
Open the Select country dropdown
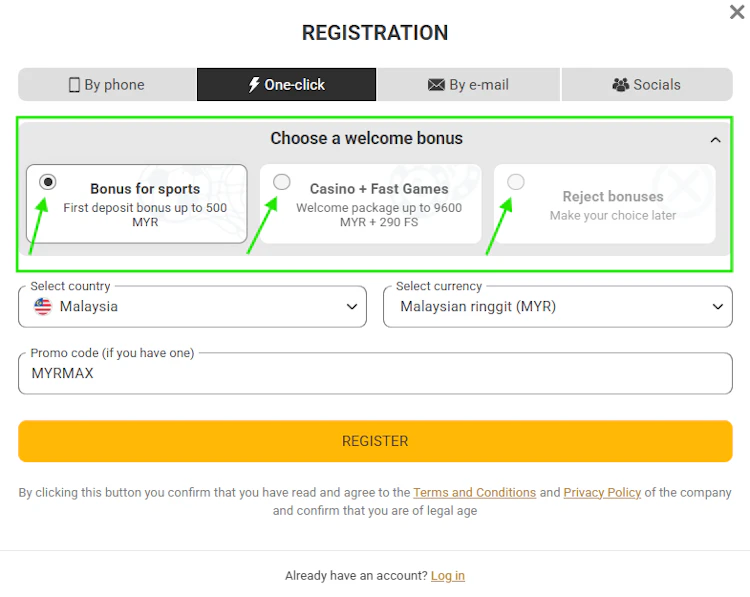pyautogui.click(x=192, y=307)
